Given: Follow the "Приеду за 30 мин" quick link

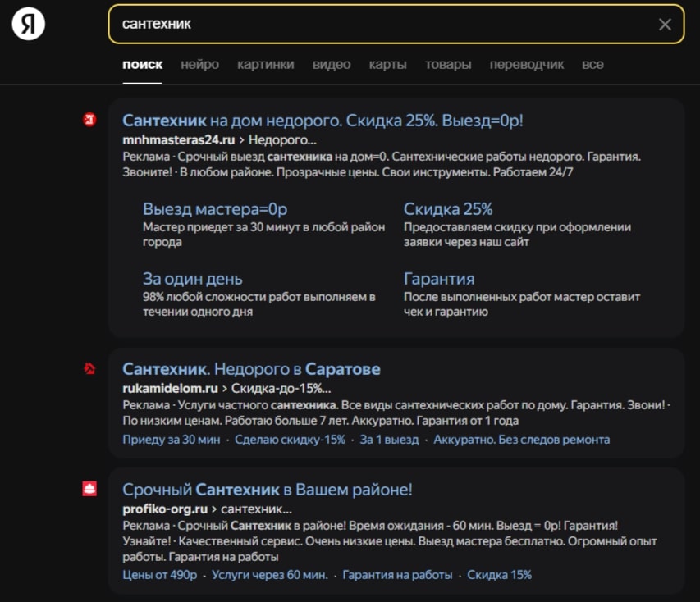Looking at the screenshot, I should click(x=172, y=440).
